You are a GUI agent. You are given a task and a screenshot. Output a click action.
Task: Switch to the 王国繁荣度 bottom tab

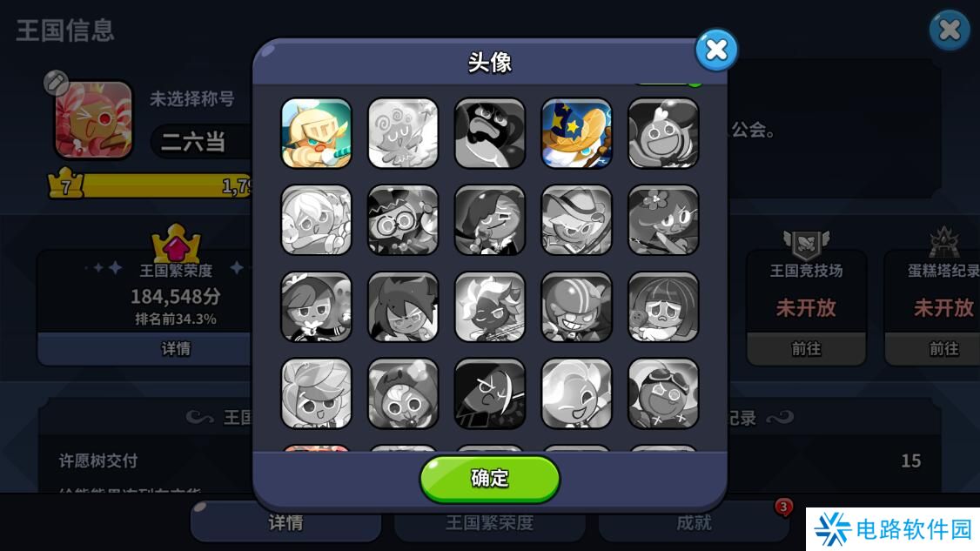point(489,523)
